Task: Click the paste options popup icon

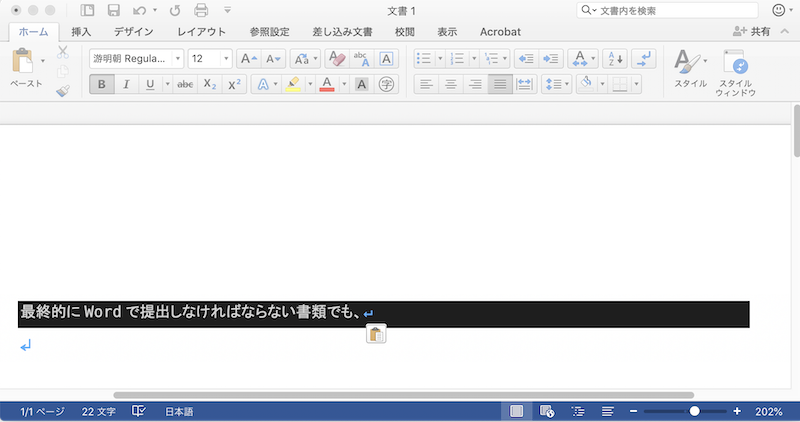Action: (x=376, y=334)
